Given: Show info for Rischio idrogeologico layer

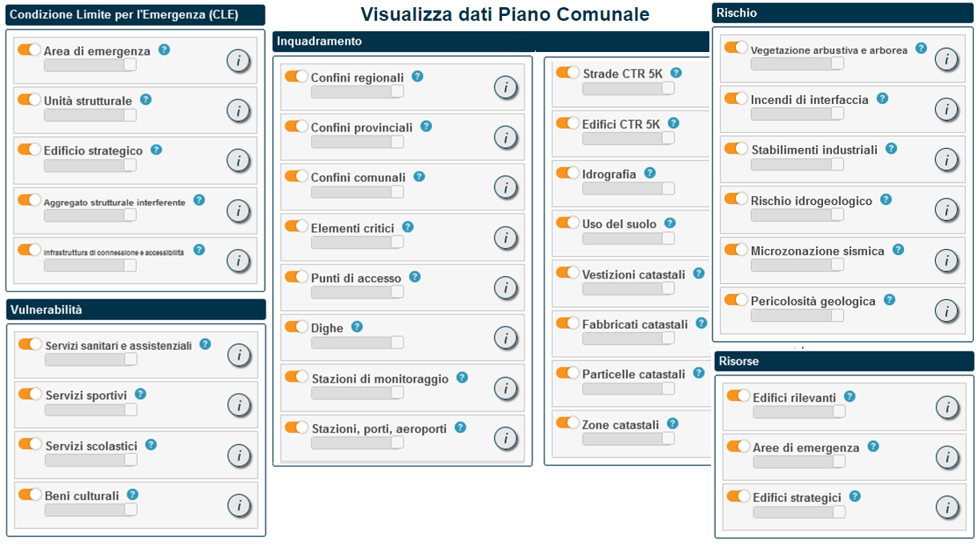Looking at the screenshot, I should (946, 210).
